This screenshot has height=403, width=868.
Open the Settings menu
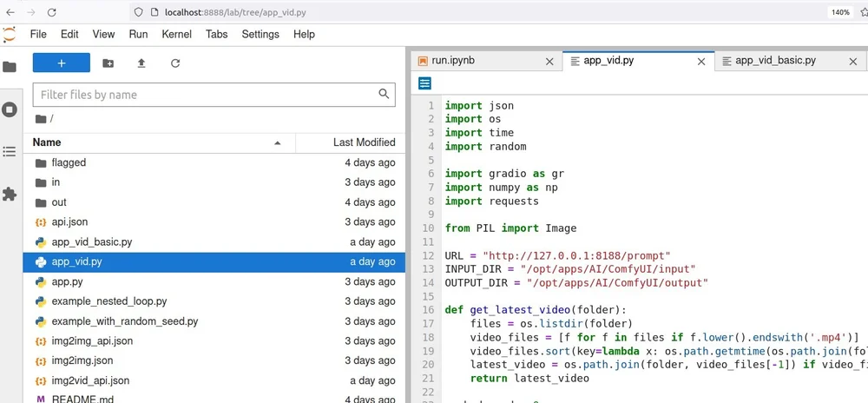pos(260,35)
